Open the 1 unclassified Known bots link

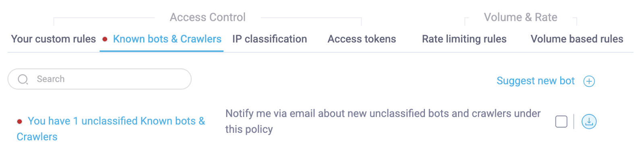111,129
